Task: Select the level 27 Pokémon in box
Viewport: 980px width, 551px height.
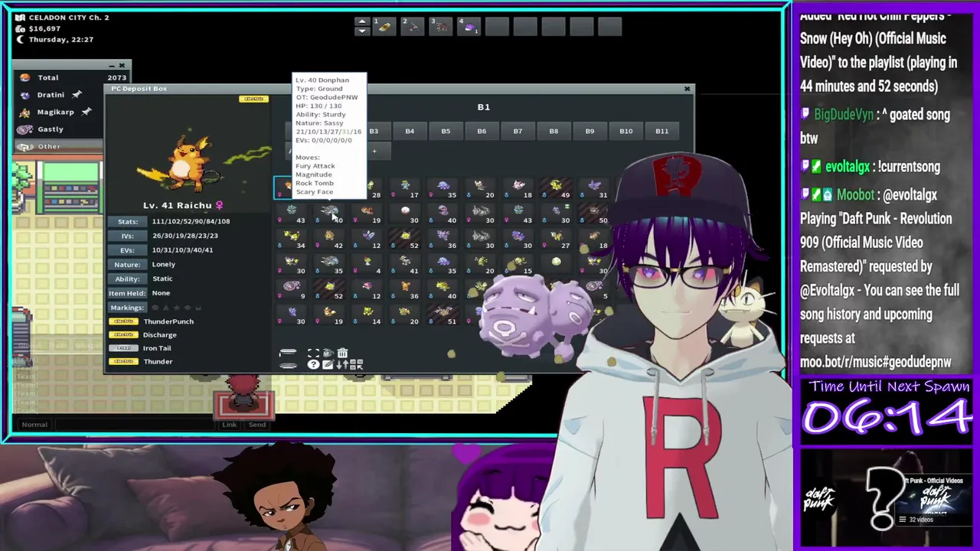Action: pyautogui.click(x=557, y=240)
